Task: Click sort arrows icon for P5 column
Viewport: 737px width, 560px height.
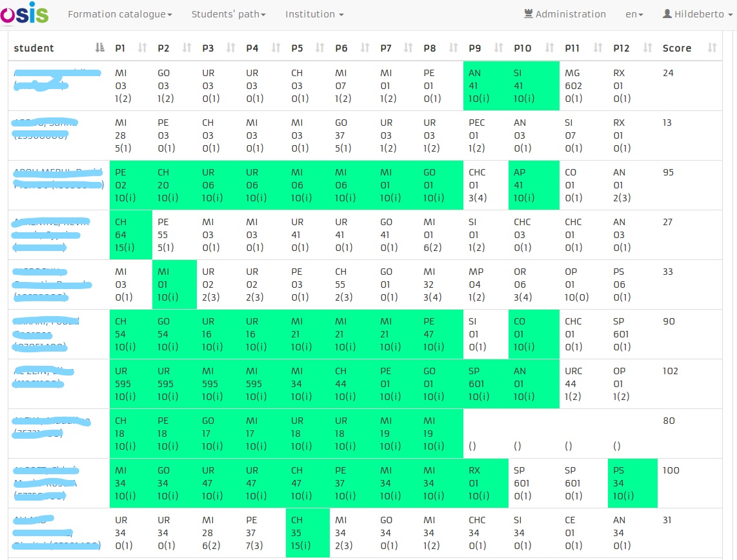Action: click(x=319, y=48)
